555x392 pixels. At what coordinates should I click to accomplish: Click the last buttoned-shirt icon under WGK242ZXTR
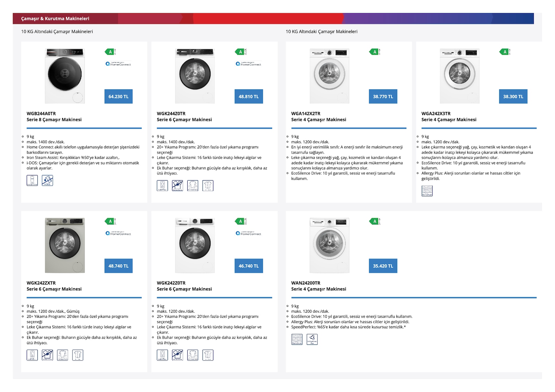78,355
